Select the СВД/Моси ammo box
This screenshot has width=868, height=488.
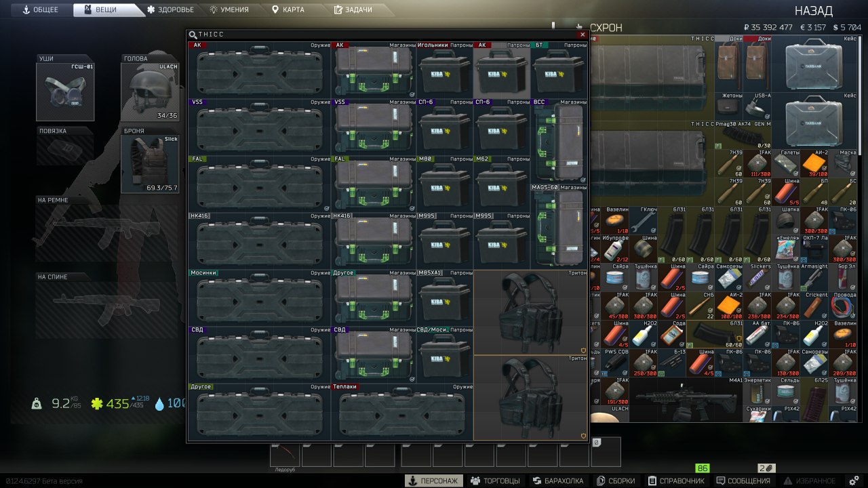[445, 355]
